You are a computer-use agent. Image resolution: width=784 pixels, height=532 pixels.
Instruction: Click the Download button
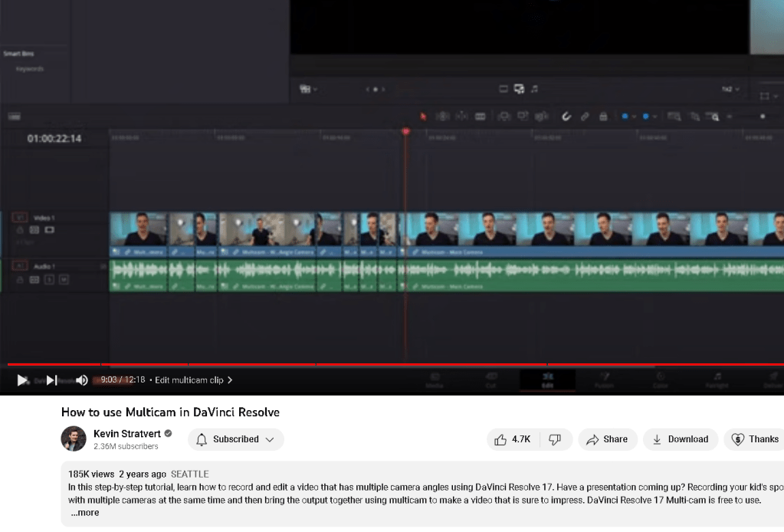[x=681, y=439]
